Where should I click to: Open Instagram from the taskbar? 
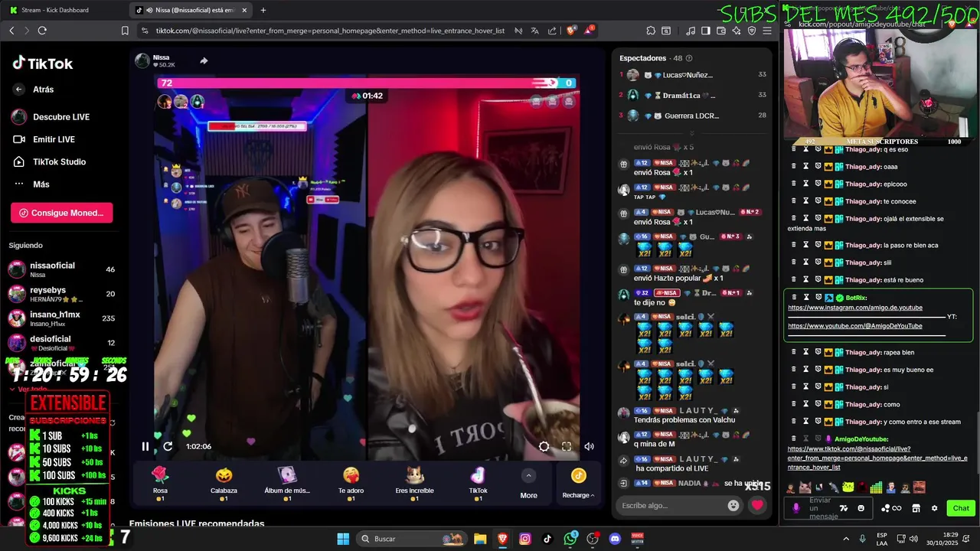pos(525,539)
